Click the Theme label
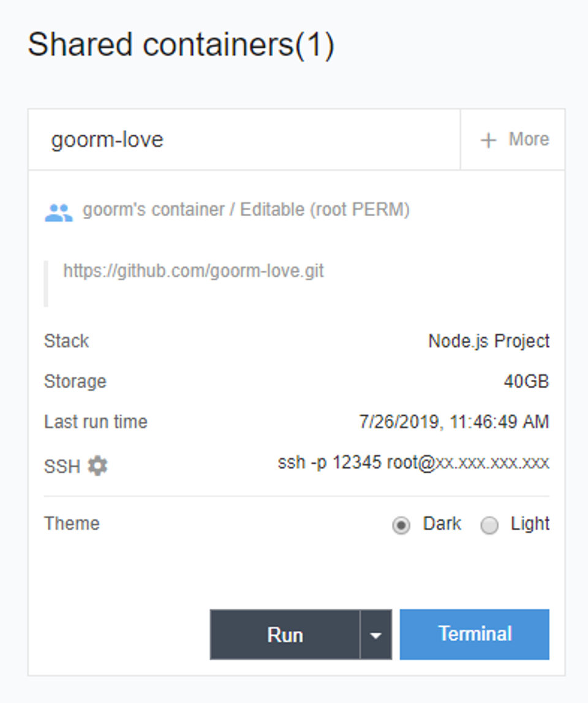The width and height of the screenshot is (588, 703). [x=72, y=524]
